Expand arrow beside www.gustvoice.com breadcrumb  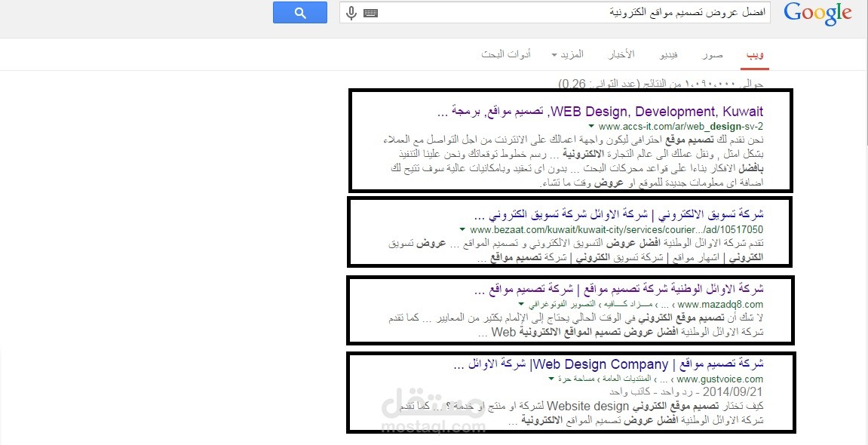[x=551, y=379]
